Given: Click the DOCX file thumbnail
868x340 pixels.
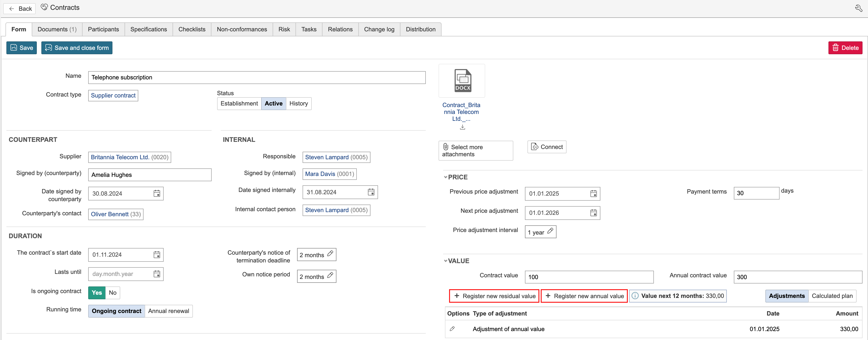Looking at the screenshot, I should (x=462, y=81).
